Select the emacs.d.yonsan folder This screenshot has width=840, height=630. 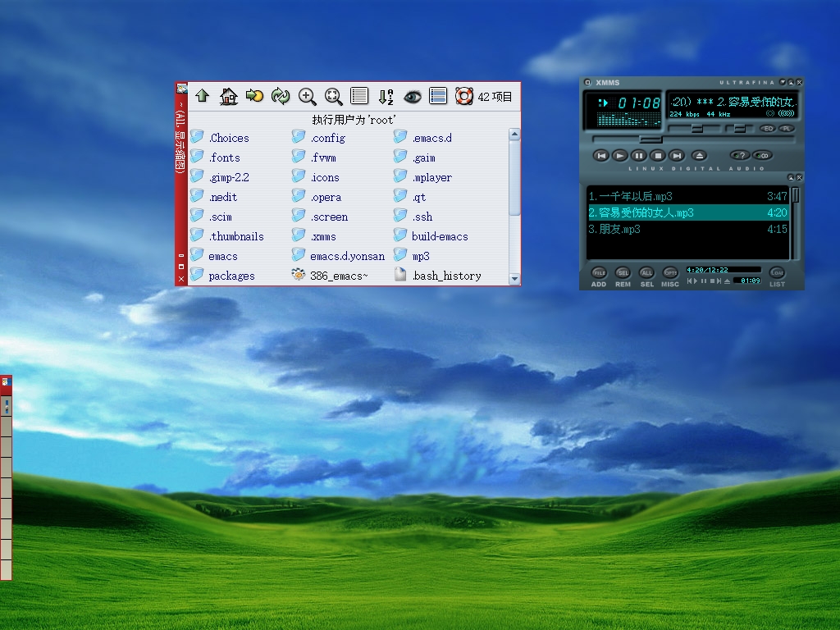[x=339, y=256]
